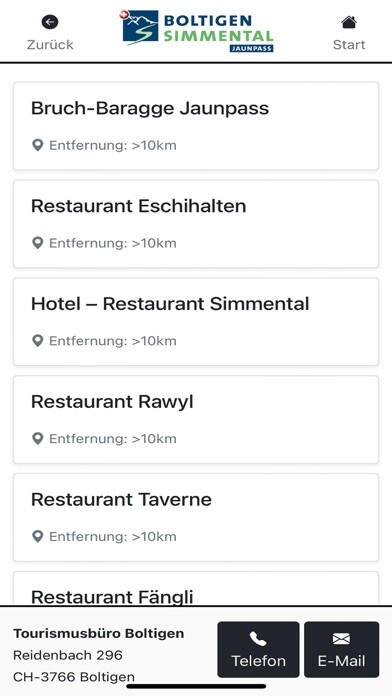Tap the phone handset icon
The width and height of the screenshot is (392, 696).
coord(258,639)
